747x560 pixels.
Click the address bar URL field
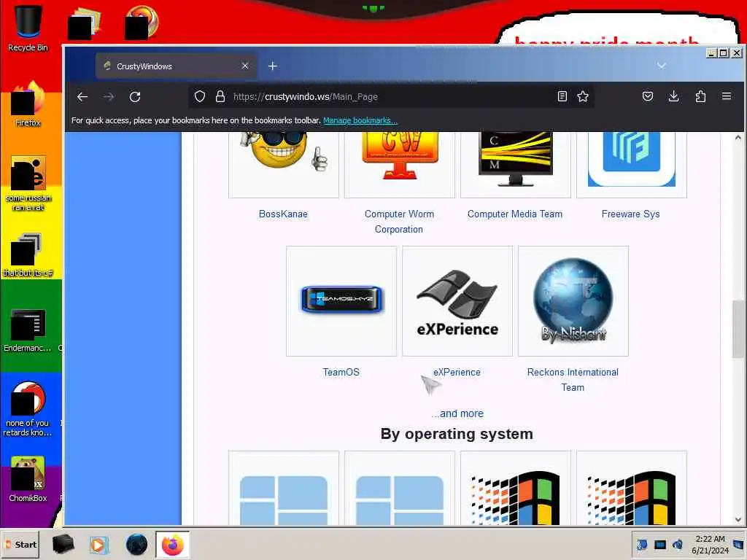391,97
